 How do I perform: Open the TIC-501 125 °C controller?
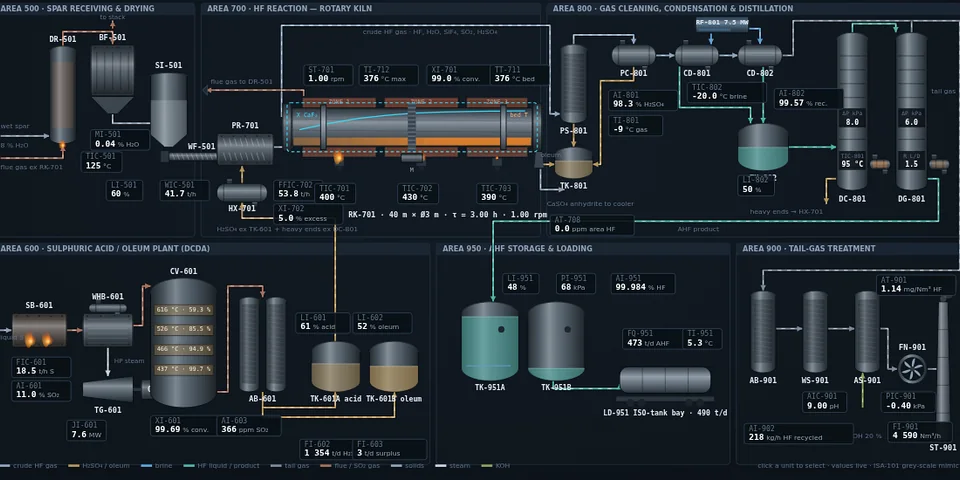[x=102, y=162]
